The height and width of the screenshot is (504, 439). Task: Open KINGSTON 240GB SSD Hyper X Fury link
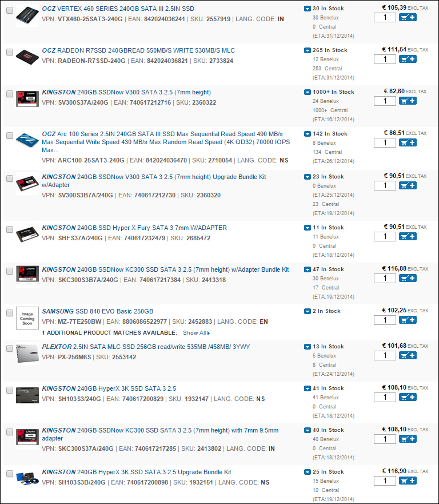134,228
